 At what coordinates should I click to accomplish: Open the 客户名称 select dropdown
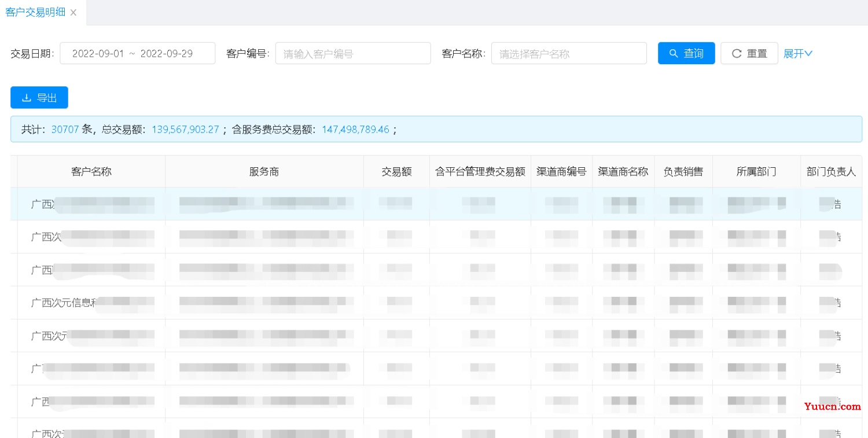(x=569, y=53)
